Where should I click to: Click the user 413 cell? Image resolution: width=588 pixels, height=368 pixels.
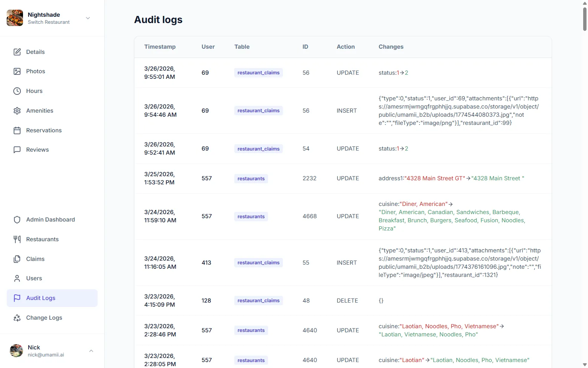point(206,263)
